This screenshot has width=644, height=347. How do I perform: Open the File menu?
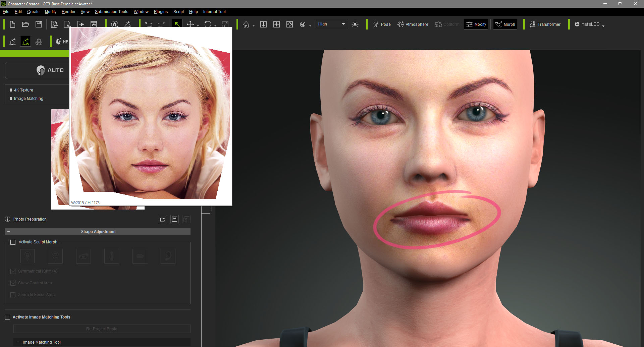pos(6,11)
